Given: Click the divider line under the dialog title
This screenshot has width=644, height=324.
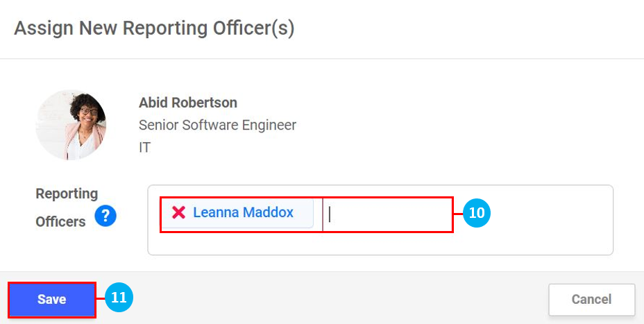Looking at the screenshot, I should click(x=322, y=58).
